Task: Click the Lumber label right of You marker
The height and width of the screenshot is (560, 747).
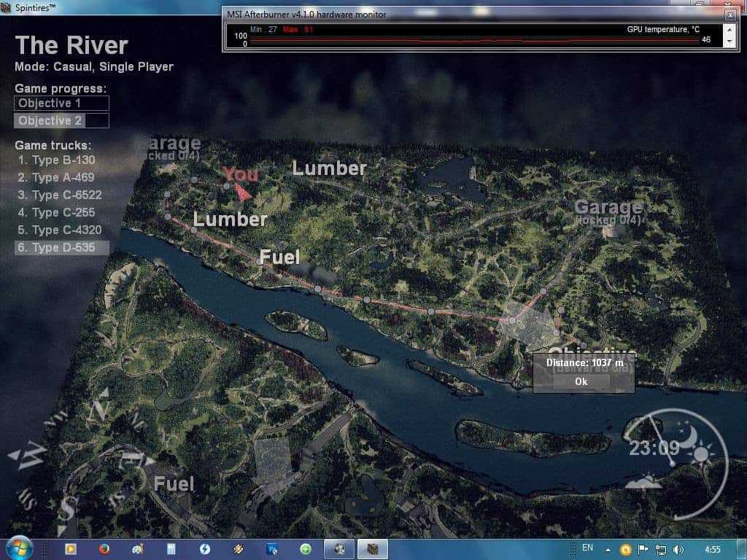Action: pos(329,168)
